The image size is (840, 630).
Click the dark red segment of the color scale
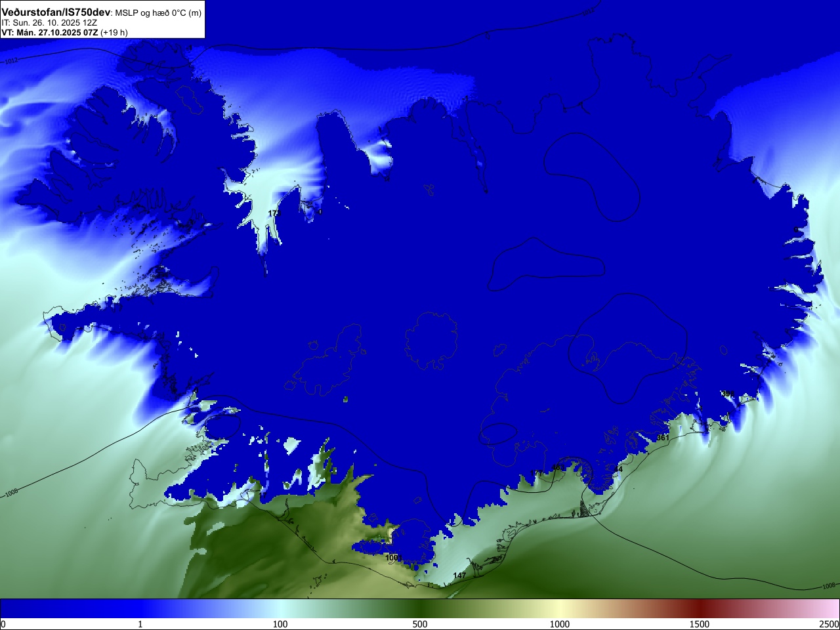coord(700,609)
